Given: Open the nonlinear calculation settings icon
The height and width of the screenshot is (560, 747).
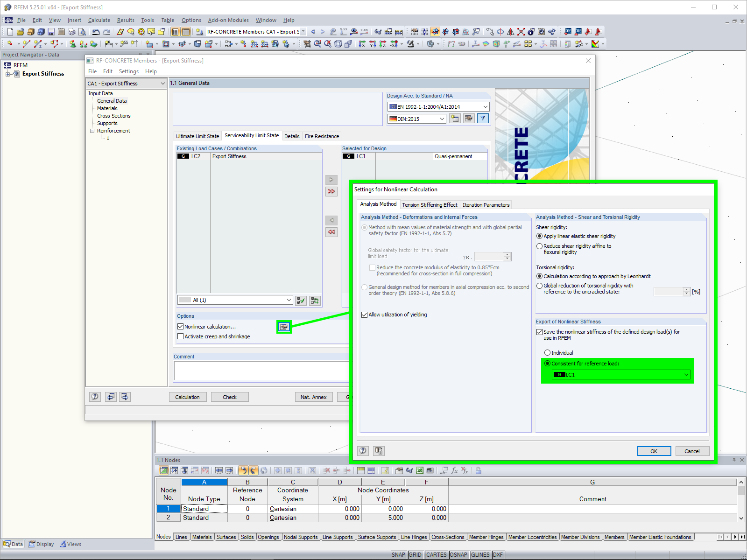Looking at the screenshot, I should pos(283,327).
